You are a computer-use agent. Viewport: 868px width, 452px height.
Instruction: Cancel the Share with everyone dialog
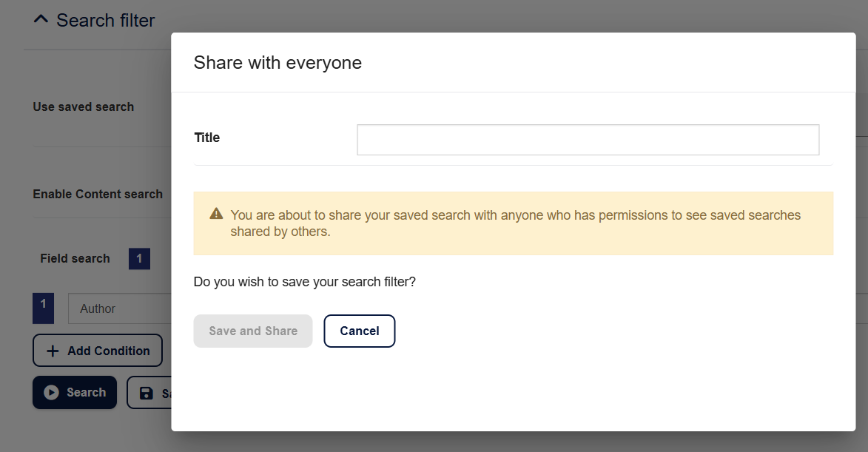coord(359,331)
